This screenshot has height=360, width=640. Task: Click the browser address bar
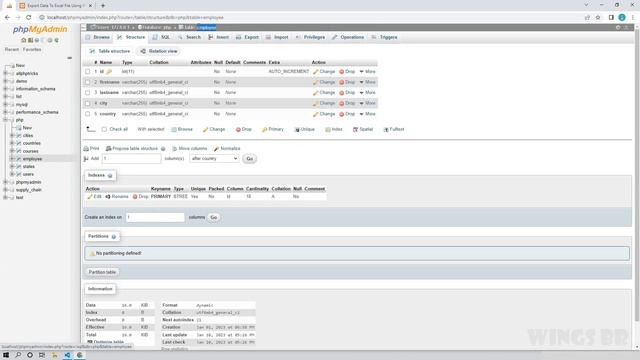310,18
